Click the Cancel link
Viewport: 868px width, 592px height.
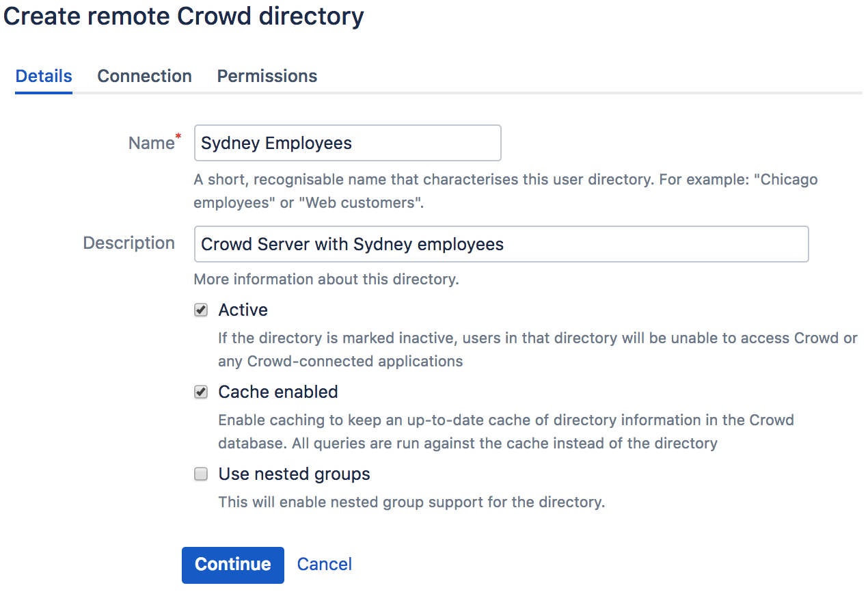(x=324, y=564)
